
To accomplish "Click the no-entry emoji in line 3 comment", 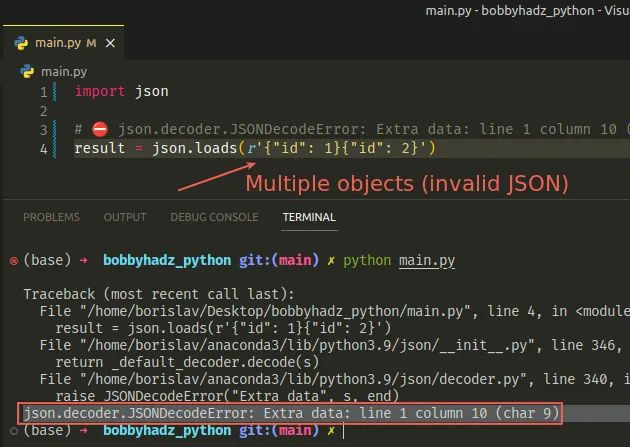I will pyautogui.click(x=100, y=129).
